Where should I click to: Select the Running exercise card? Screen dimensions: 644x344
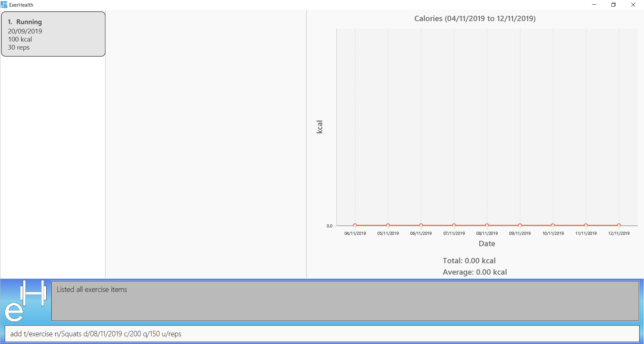(53, 34)
